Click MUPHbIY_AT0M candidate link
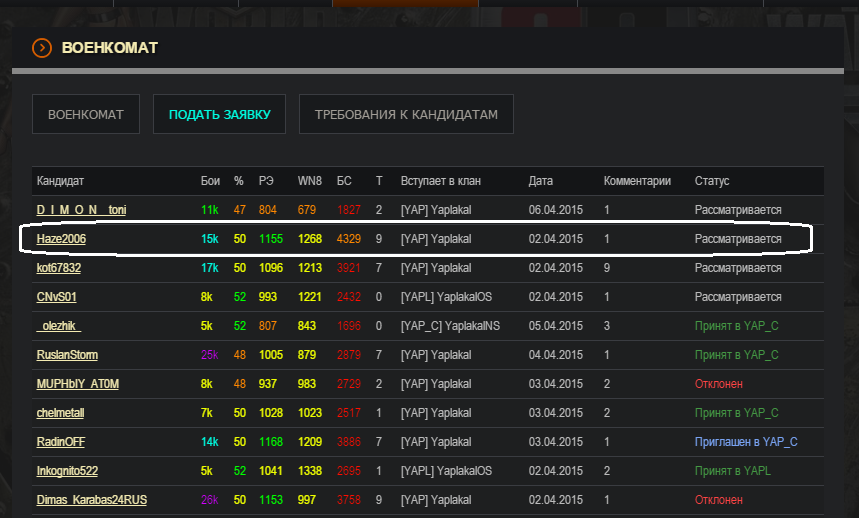This screenshot has width=859, height=518. tap(79, 384)
